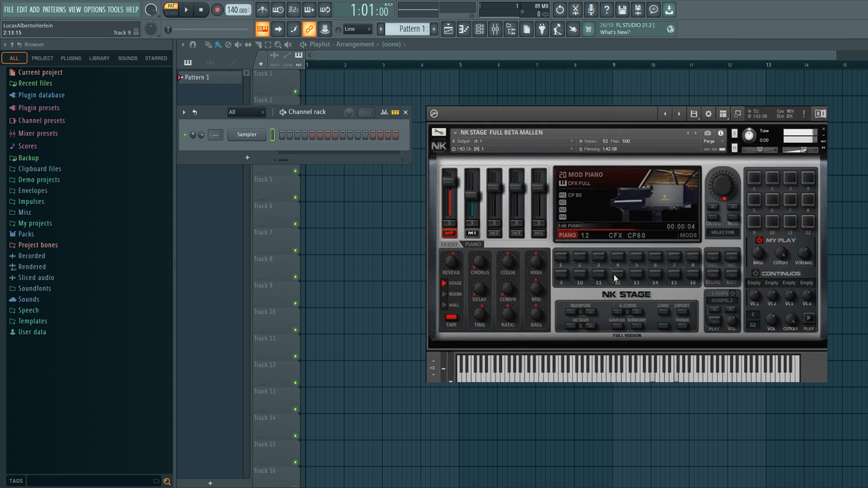Open the PATTERNS menu
The height and width of the screenshot is (488, 868).
(54, 10)
